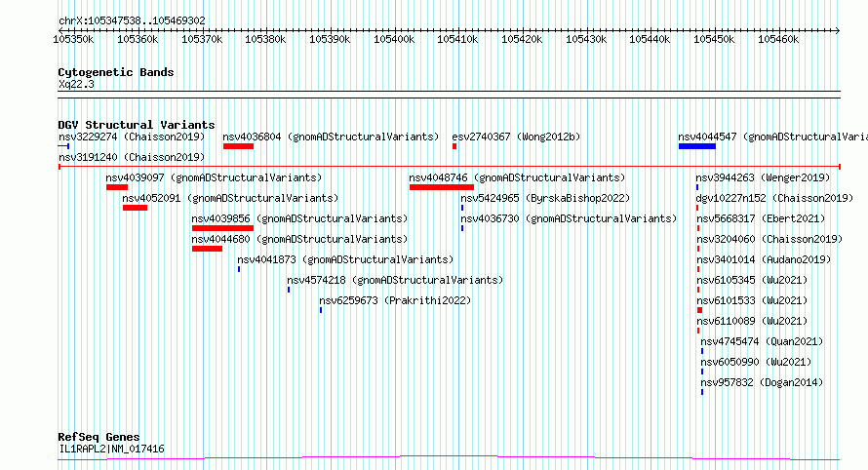Click the nsv3191240 (Chaisson2019) label
Viewport: 868px width, 470px height.
132,157
